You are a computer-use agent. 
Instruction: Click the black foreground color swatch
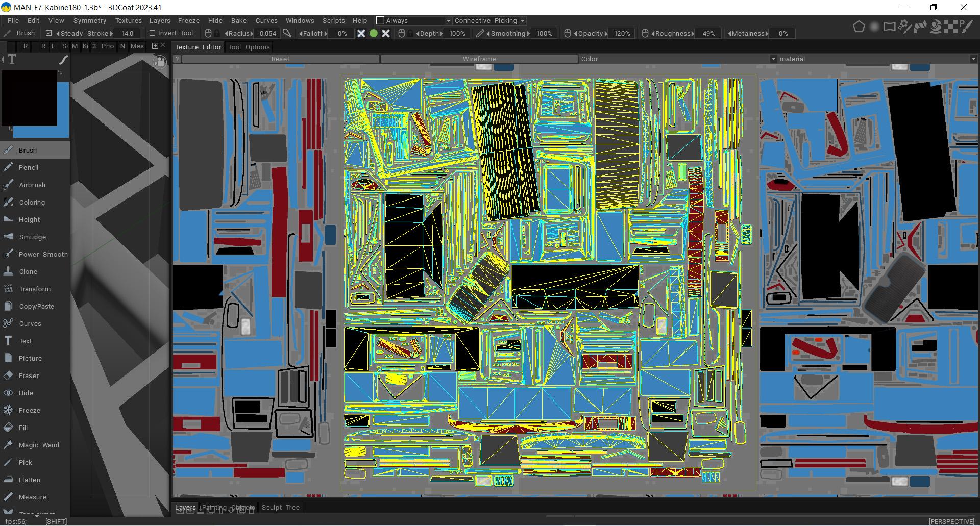[x=29, y=98]
